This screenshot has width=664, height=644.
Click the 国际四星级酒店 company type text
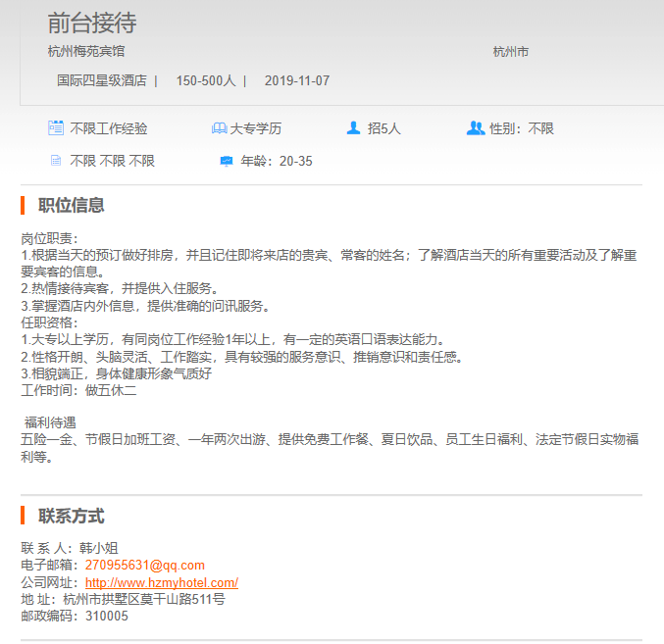point(101,80)
